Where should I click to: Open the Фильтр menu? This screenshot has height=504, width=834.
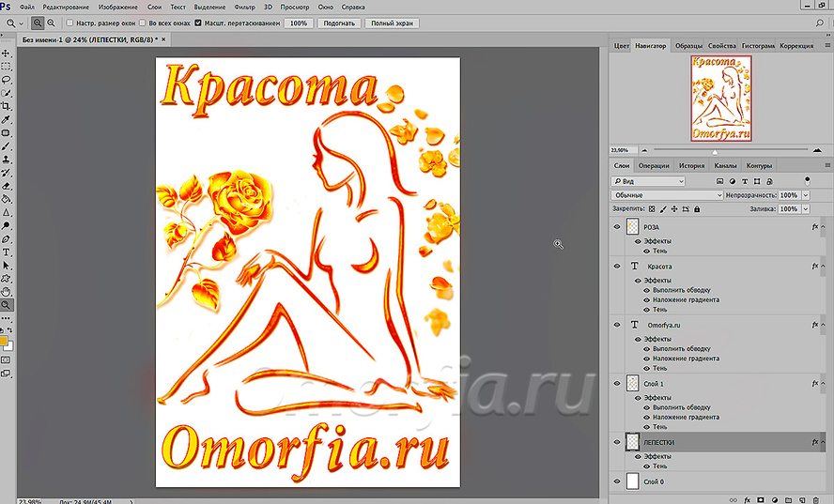(x=245, y=8)
